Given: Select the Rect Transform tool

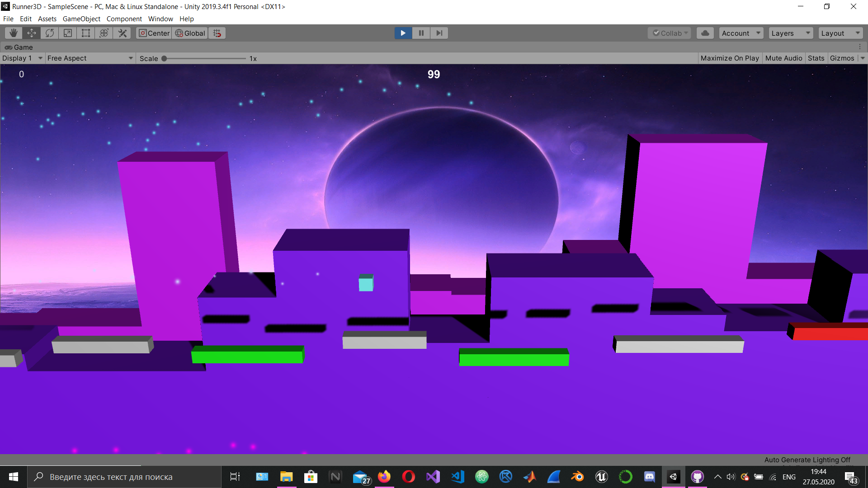Looking at the screenshot, I should point(86,33).
